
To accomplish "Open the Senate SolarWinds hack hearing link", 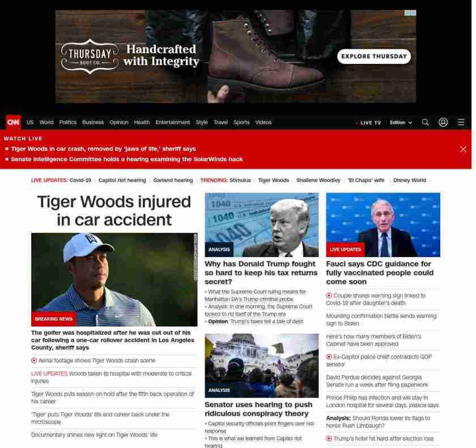I will click(126, 159).
